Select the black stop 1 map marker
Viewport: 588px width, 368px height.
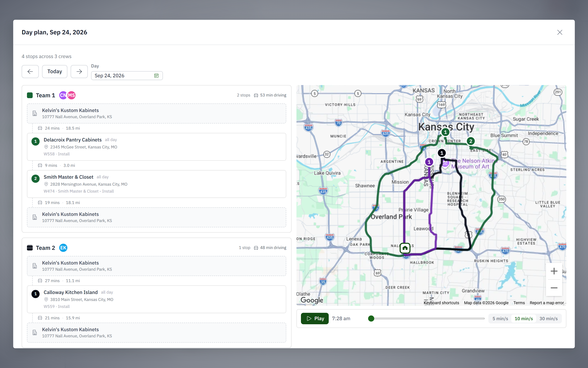click(442, 153)
